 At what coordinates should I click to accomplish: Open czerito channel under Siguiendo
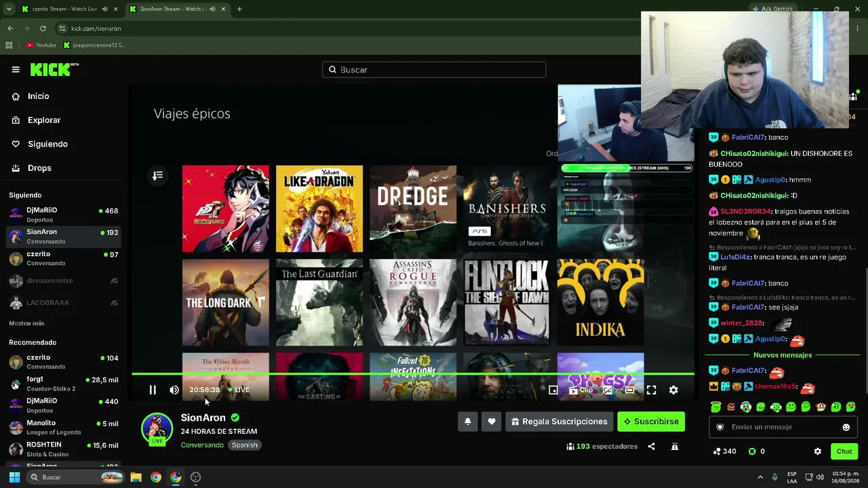click(x=64, y=258)
